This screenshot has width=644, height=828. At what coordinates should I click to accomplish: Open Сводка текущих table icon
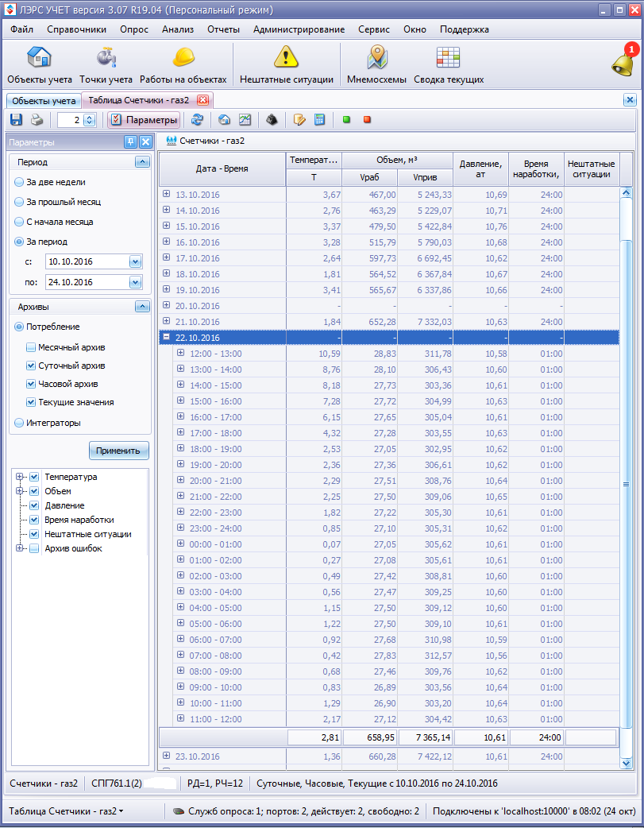pyautogui.click(x=449, y=65)
